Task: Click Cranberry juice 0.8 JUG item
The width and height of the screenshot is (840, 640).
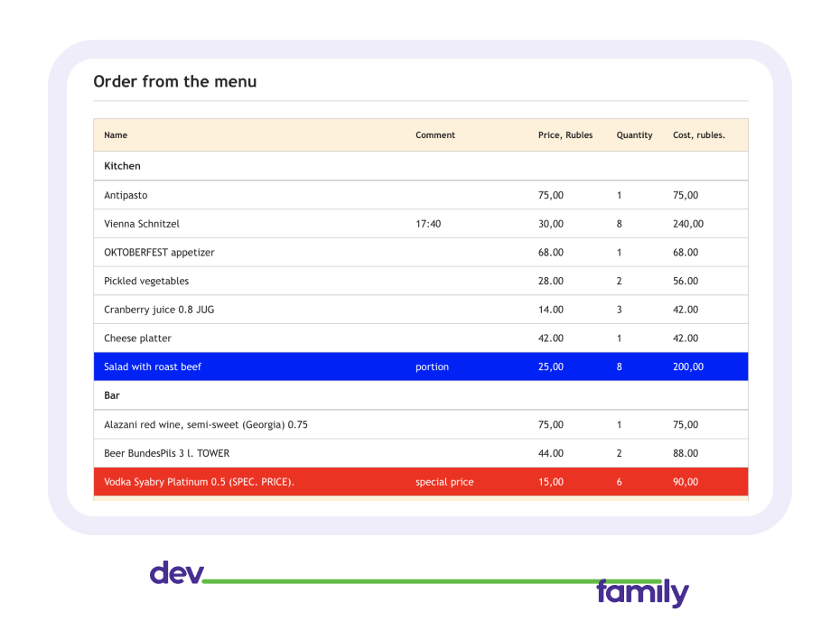Action: 159,310
